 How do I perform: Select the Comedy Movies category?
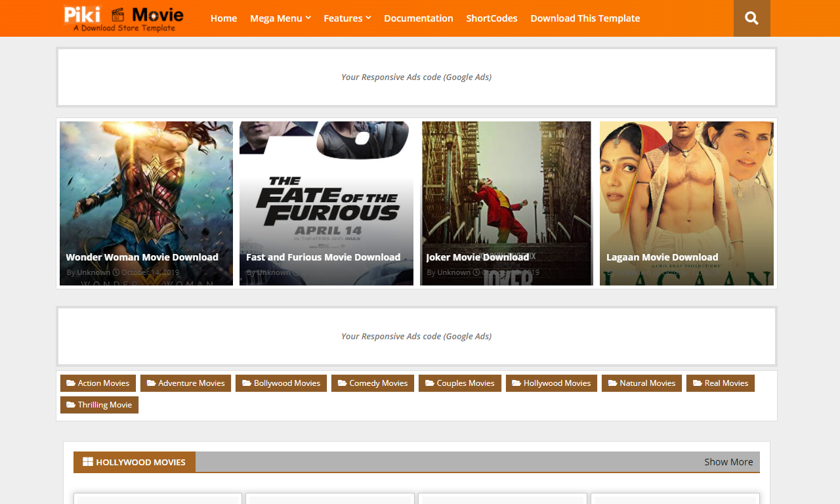point(373,383)
